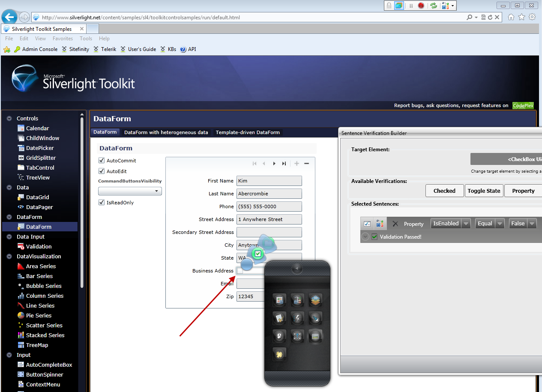
Task: Remove the Property sentence with X icon
Action: 395,224
